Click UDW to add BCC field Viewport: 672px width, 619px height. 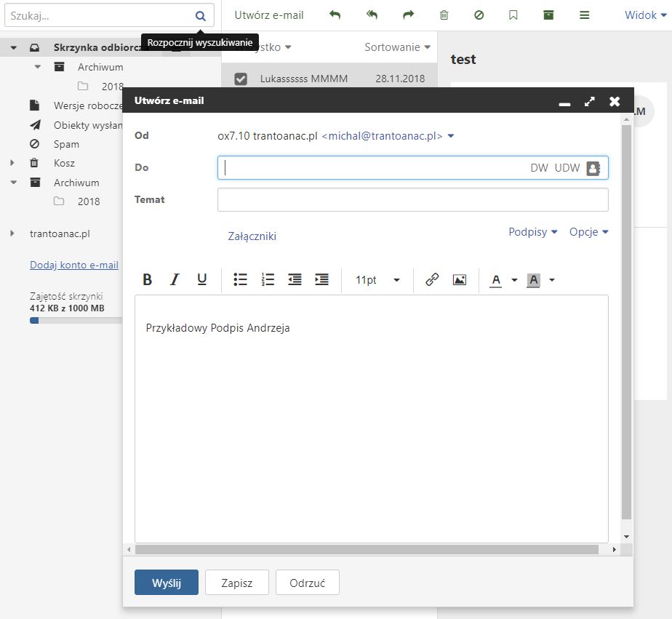click(x=567, y=168)
